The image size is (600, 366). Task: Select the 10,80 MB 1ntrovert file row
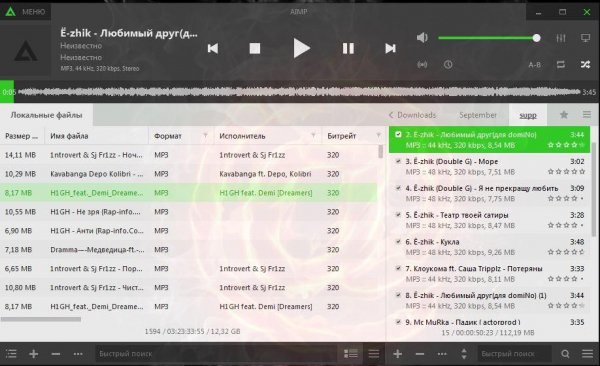(189, 288)
